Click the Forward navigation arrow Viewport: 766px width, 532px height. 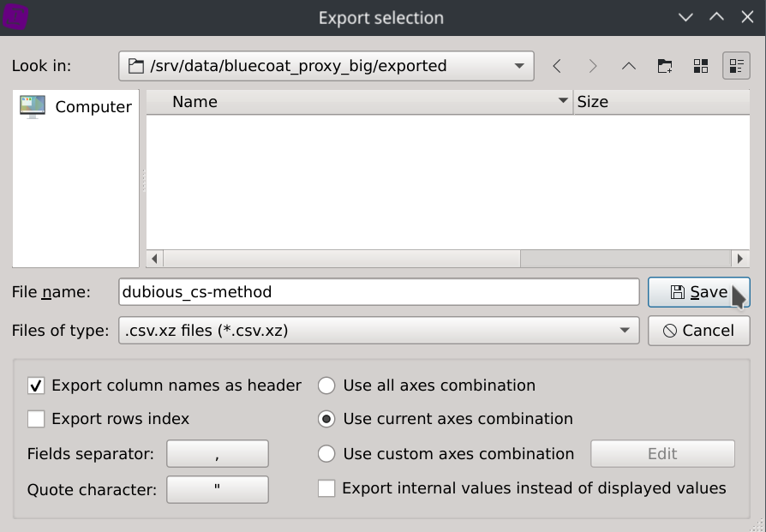(593, 66)
